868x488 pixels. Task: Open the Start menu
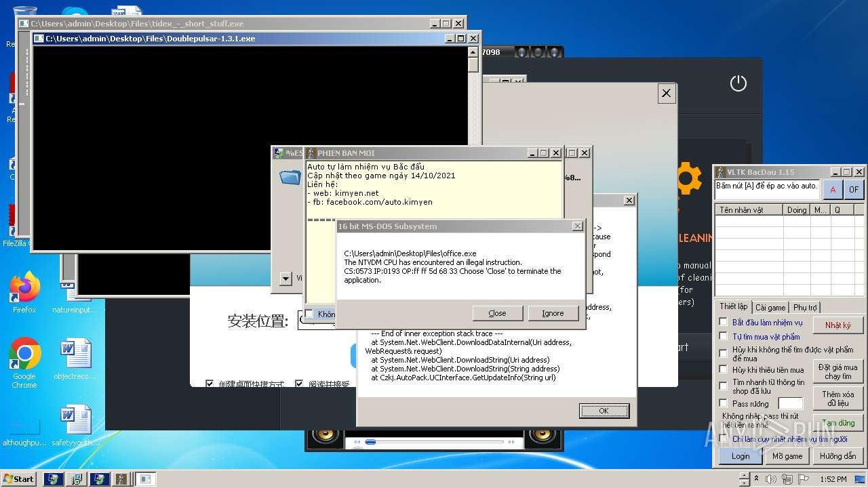(x=18, y=479)
